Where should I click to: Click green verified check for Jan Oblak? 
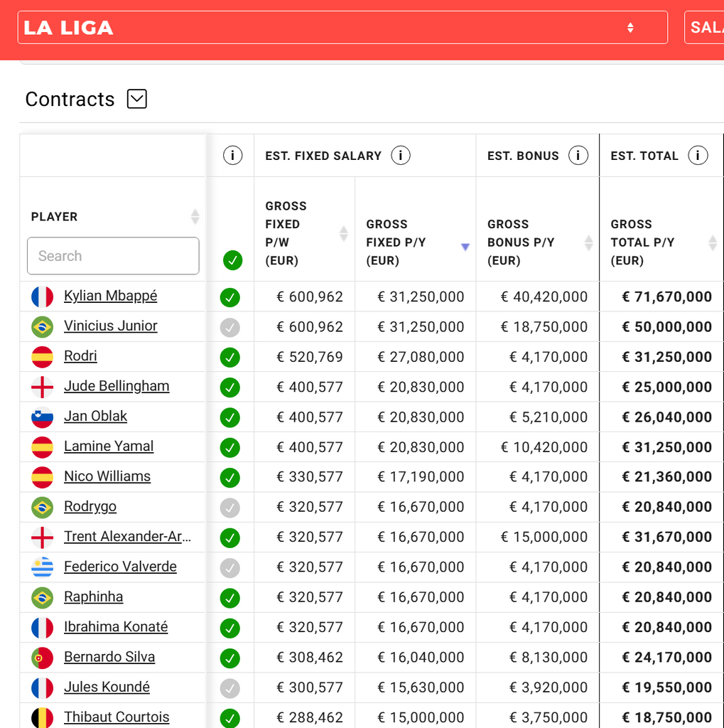(229, 418)
